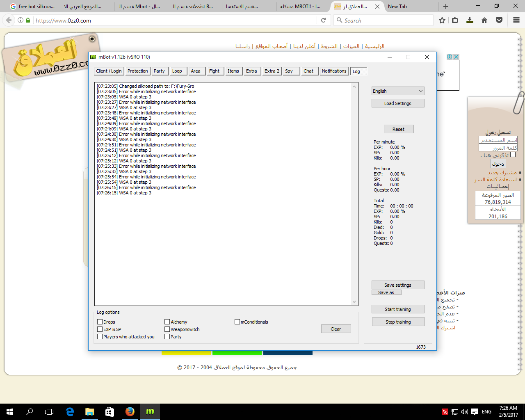The image size is (525, 420).
Task: Click the AdChoices info icon
Action: 450,57
